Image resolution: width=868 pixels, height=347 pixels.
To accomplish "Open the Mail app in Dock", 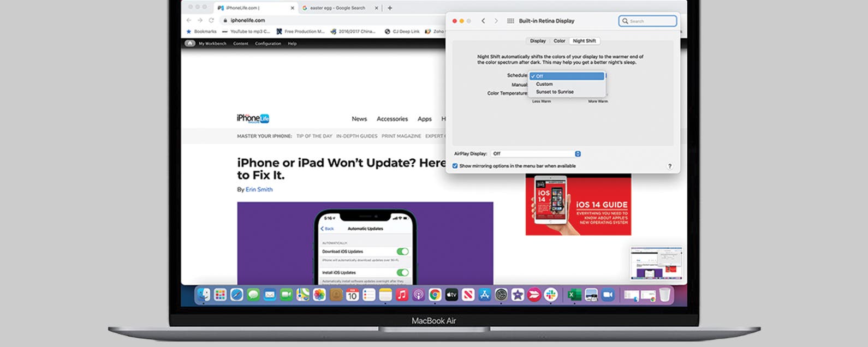I will coord(270,295).
